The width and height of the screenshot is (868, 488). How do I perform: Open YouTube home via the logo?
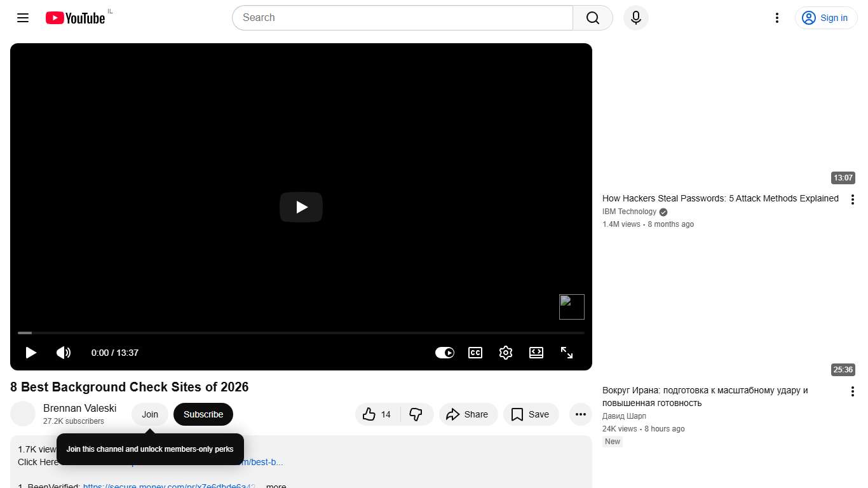(74, 18)
